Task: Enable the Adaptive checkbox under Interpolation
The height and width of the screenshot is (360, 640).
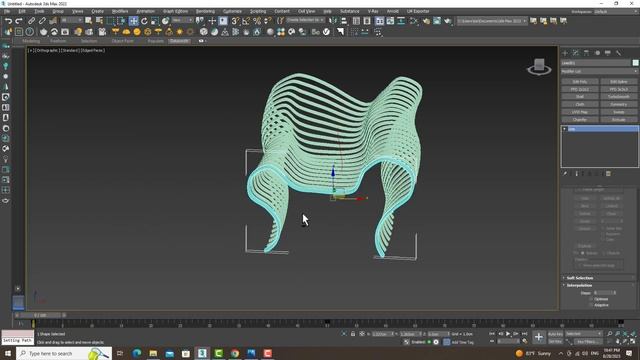Action: [591, 305]
